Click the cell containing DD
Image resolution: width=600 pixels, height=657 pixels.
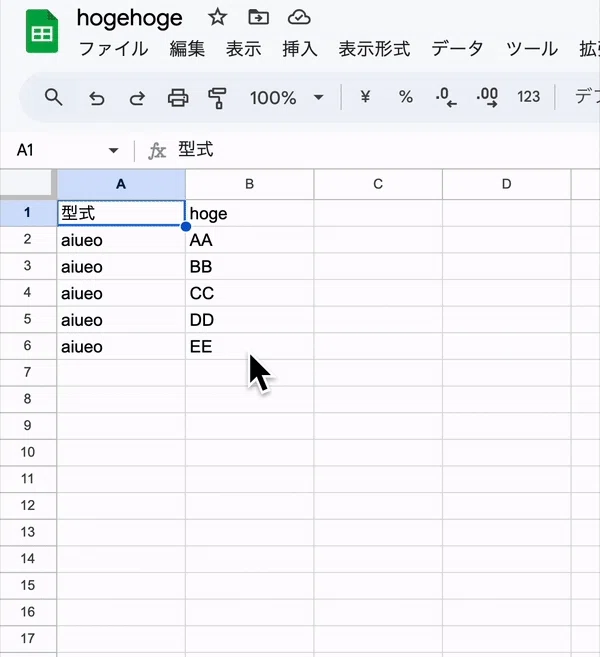pyautogui.click(x=250, y=320)
